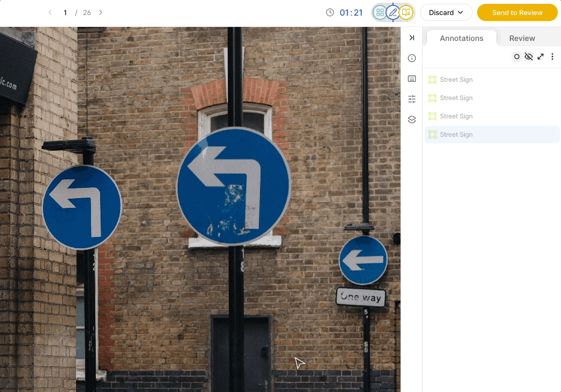Image resolution: width=561 pixels, height=392 pixels.
Task: Go to the next image arrow
Action: 101,12
